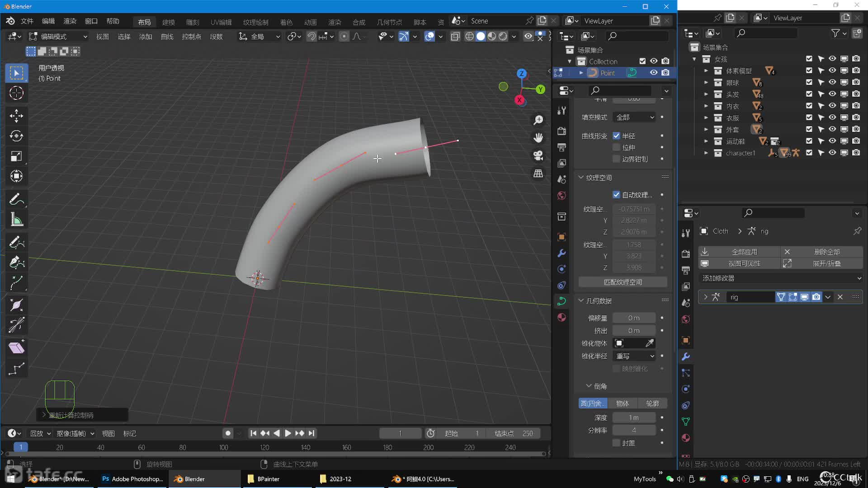
Task: Select the Annotate pencil tool
Action: 16,199
